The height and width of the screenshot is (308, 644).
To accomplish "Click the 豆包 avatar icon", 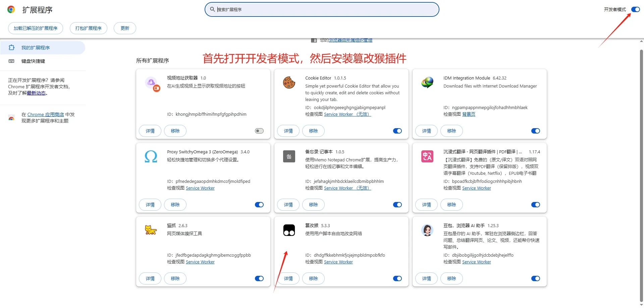I will 427,230.
